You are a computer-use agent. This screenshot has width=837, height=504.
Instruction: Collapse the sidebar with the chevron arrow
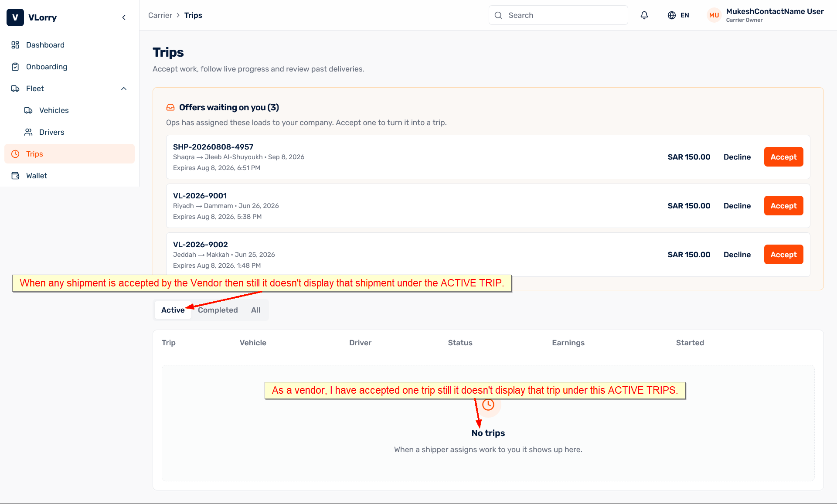point(124,17)
